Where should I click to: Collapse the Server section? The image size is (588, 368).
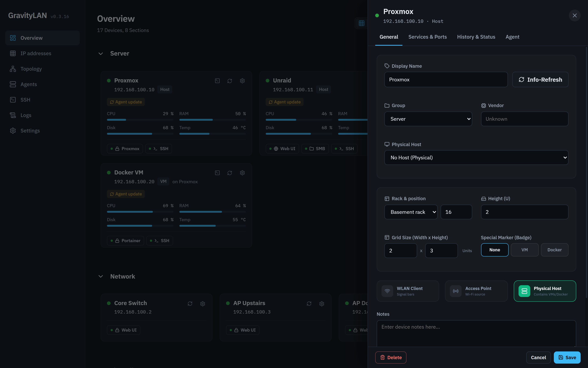(101, 54)
